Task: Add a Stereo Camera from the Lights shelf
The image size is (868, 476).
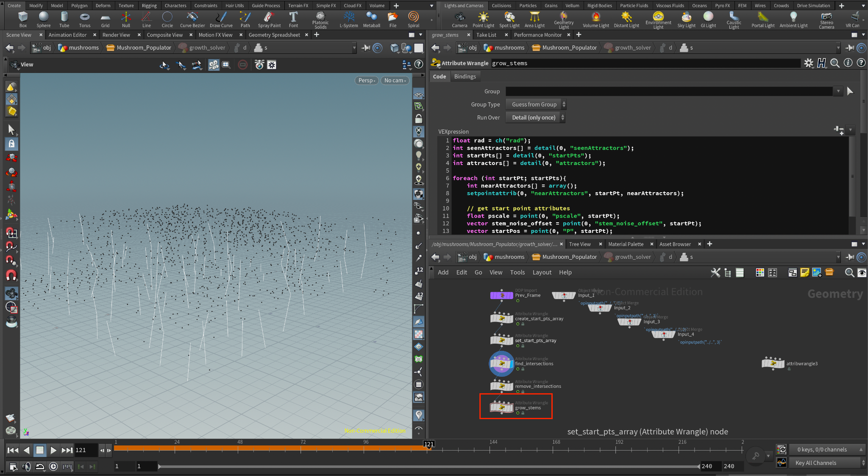Action: tap(826, 20)
